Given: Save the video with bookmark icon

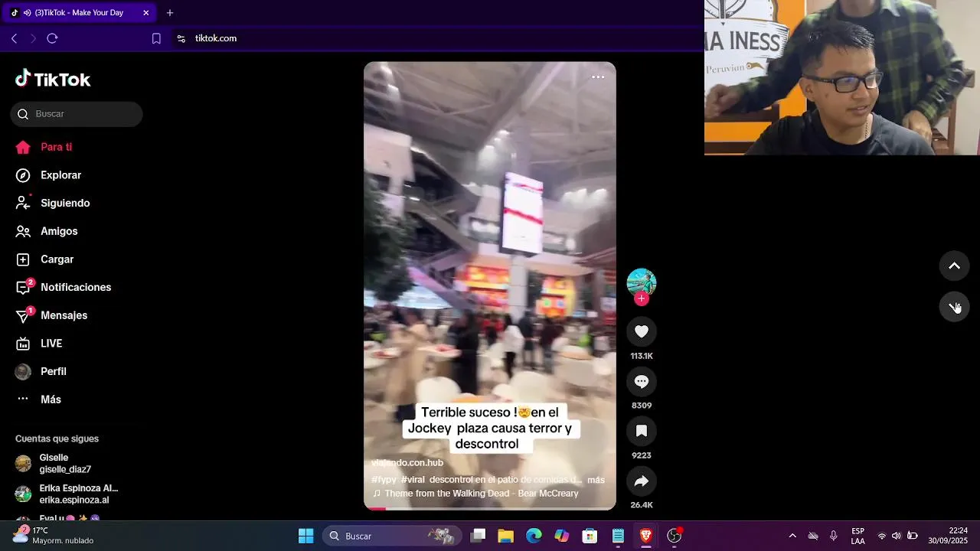Looking at the screenshot, I should (x=642, y=431).
